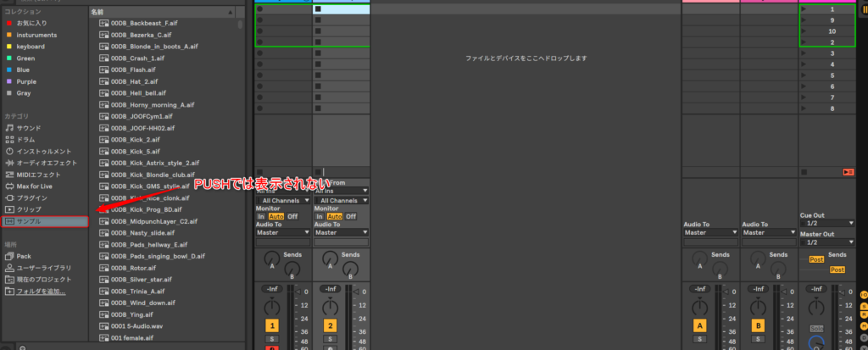The image size is (868, 350).
Task: Enable Monitor In on track 2
Action: (x=319, y=216)
